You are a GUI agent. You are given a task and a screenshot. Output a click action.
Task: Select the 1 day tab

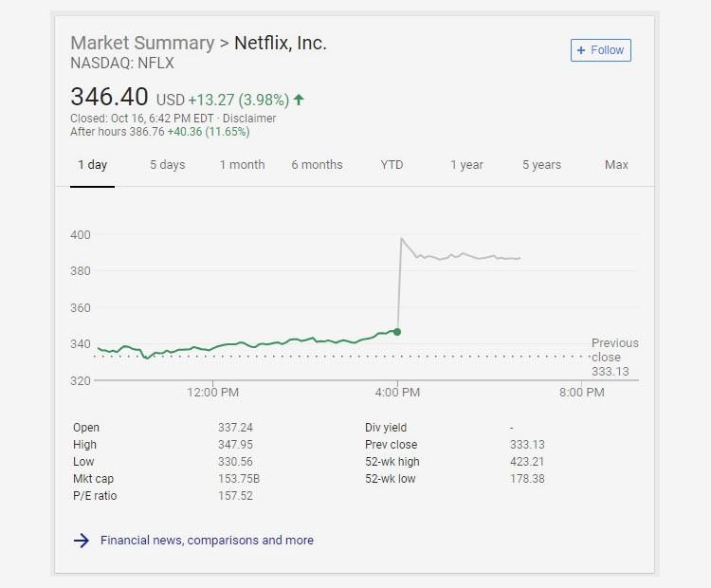point(92,165)
